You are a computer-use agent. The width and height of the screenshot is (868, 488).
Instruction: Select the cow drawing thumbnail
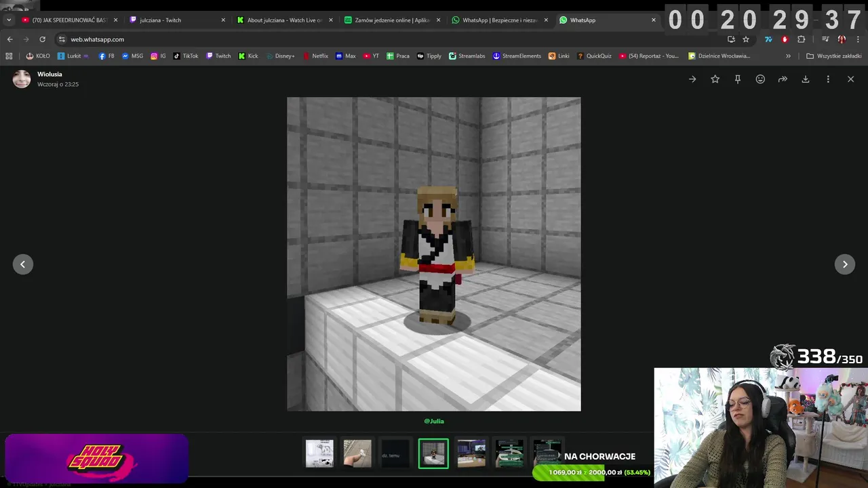point(319,454)
